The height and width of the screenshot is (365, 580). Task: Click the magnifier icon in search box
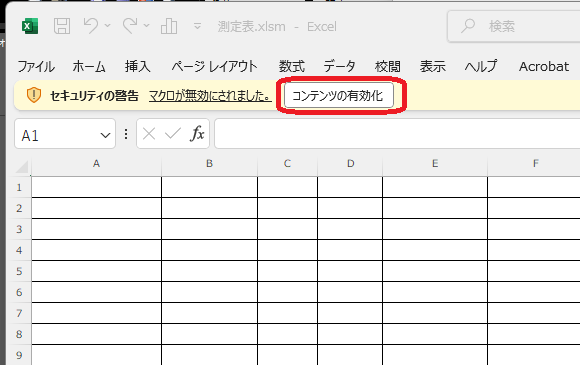tap(468, 26)
